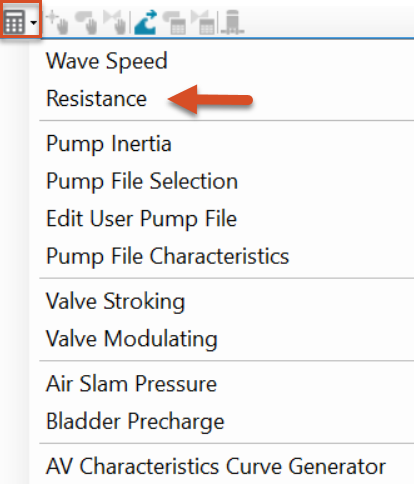
Task: Click the node with hand icon
Action: [x=57, y=22]
